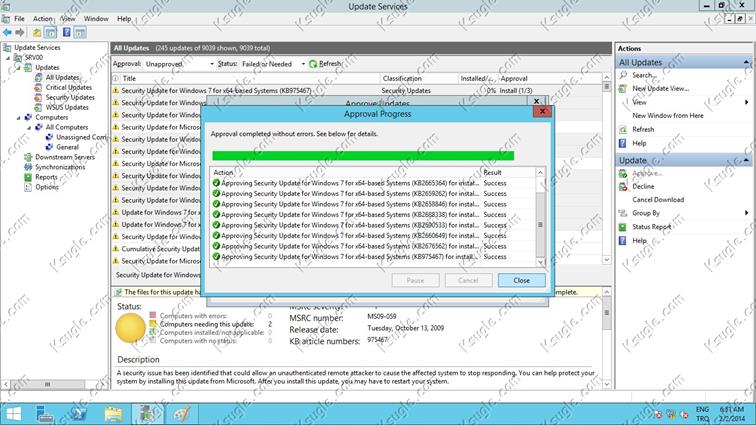Open File Explorer from the taskbar
This screenshot has height=425, width=756.
pos(113,414)
